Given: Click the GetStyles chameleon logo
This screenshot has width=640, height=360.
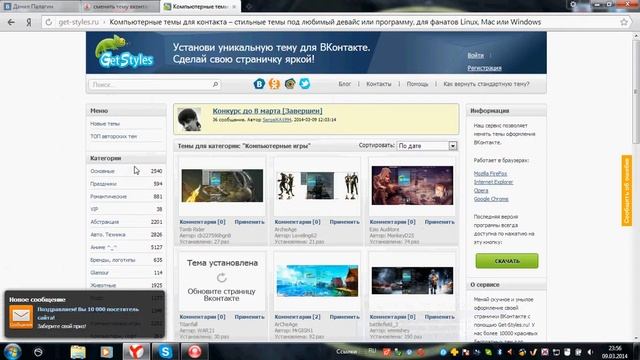Looking at the screenshot, I should [x=124, y=52].
